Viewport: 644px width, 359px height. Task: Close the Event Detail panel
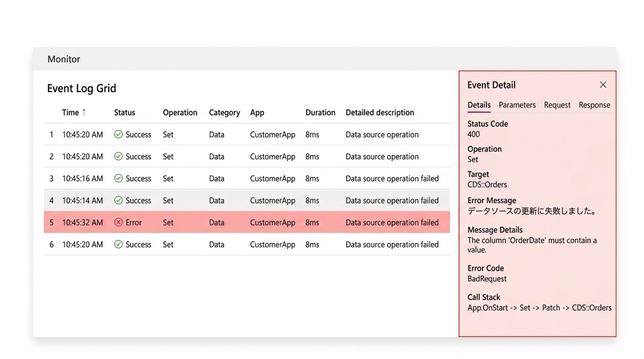point(603,85)
